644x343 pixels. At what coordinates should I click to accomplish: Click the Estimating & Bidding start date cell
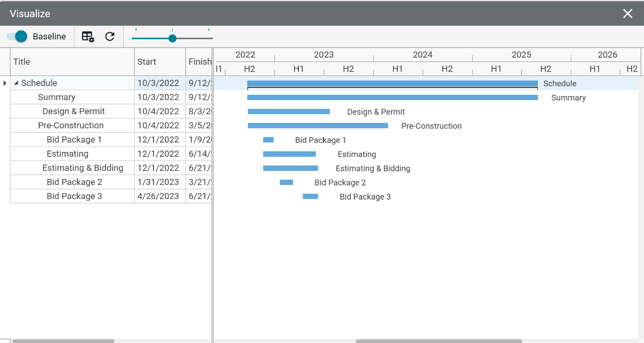(158, 168)
